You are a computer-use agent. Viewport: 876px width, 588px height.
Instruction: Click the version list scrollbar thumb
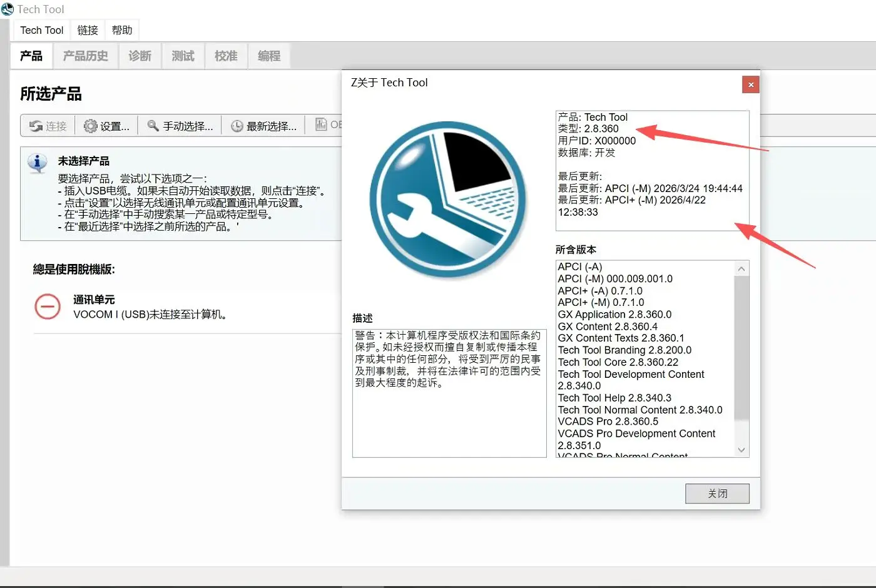tap(741, 348)
